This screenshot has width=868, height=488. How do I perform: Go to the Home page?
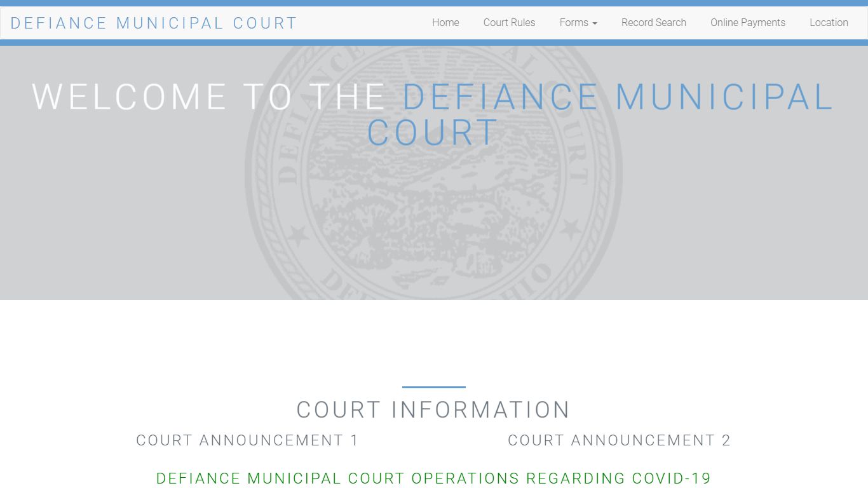click(445, 23)
